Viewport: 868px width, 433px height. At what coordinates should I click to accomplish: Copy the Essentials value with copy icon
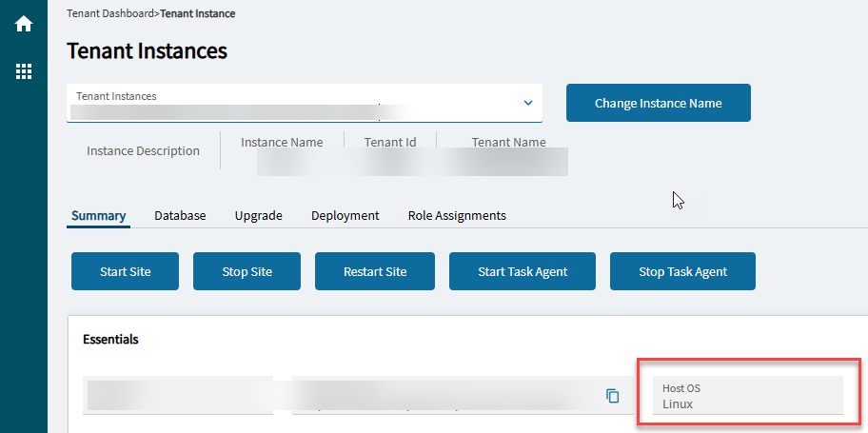(x=613, y=396)
